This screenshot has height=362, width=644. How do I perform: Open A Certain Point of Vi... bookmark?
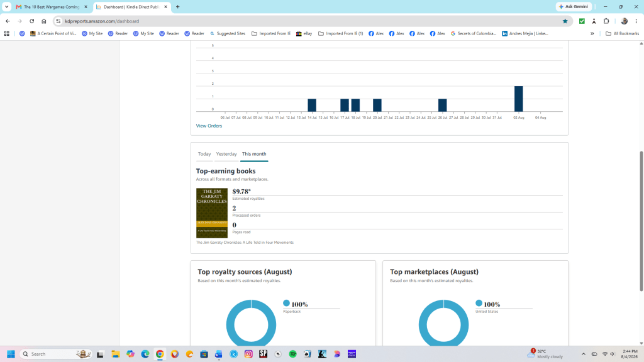point(53,34)
